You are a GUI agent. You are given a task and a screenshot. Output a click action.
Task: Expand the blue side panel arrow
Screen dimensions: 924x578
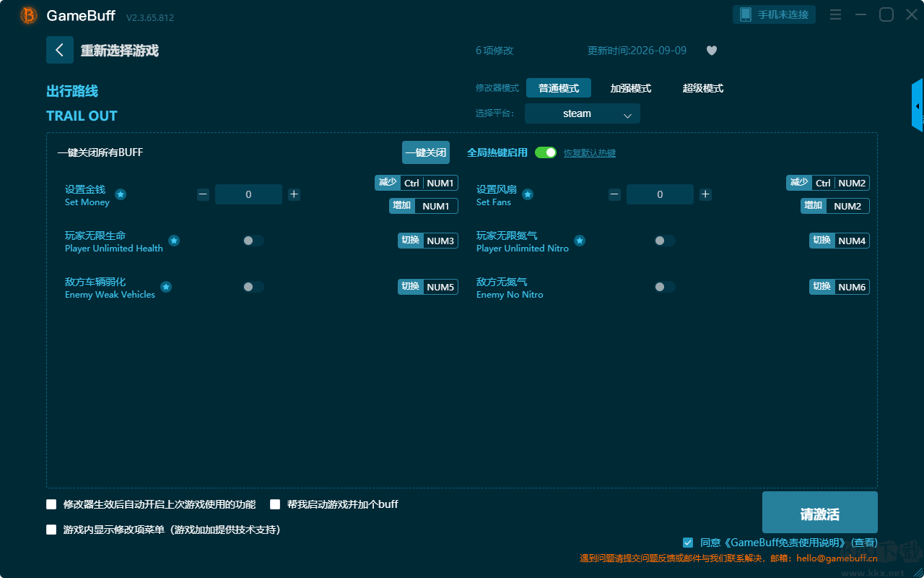pyautogui.click(x=918, y=105)
